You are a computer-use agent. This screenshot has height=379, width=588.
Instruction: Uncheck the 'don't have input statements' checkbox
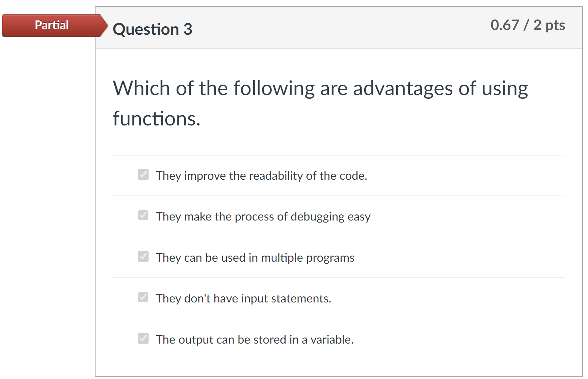[x=143, y=297]
